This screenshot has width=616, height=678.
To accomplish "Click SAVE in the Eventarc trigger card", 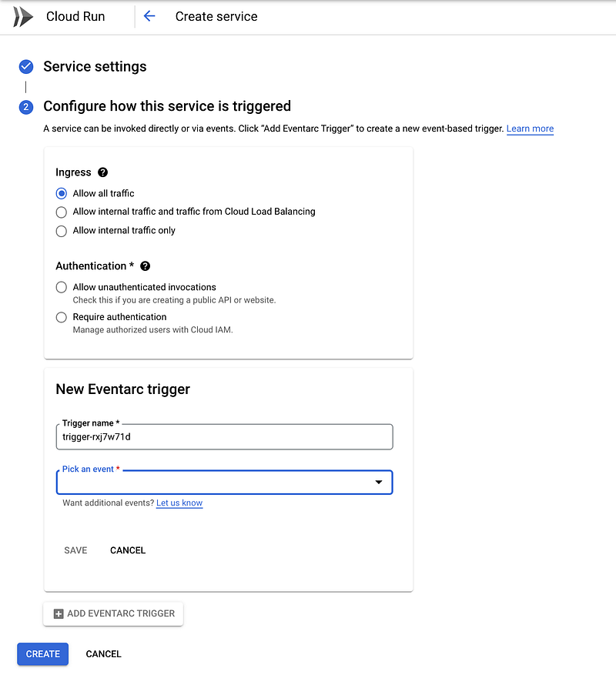I will pyautogui.click(x=75, y=550).
